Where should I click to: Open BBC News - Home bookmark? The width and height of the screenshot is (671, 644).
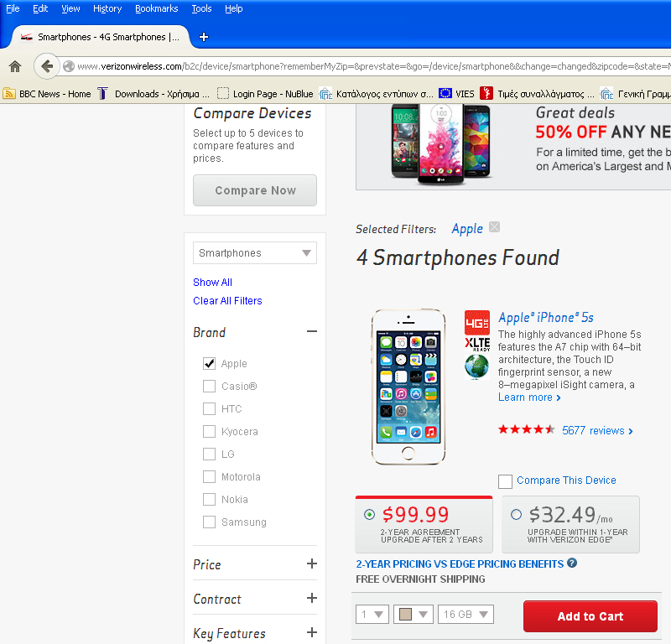[47, 94]
